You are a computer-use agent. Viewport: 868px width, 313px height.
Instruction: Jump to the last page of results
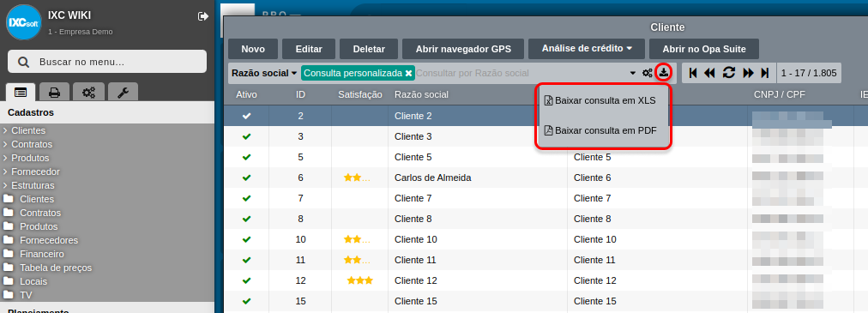[765, 72]
